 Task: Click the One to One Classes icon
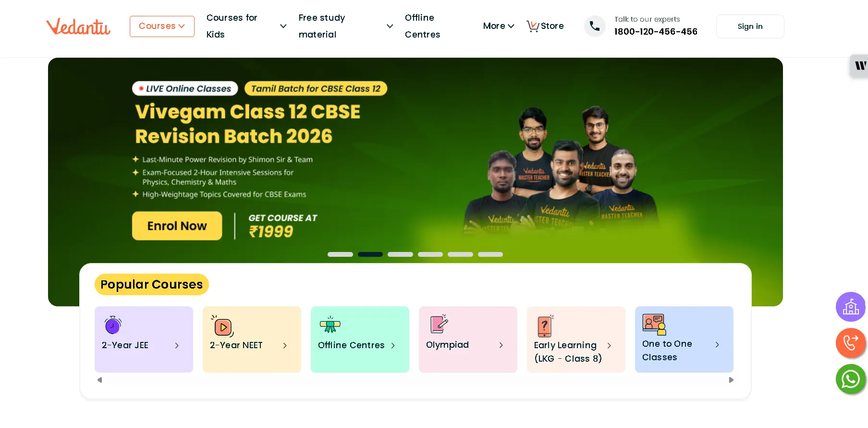[x=654, y=325]
